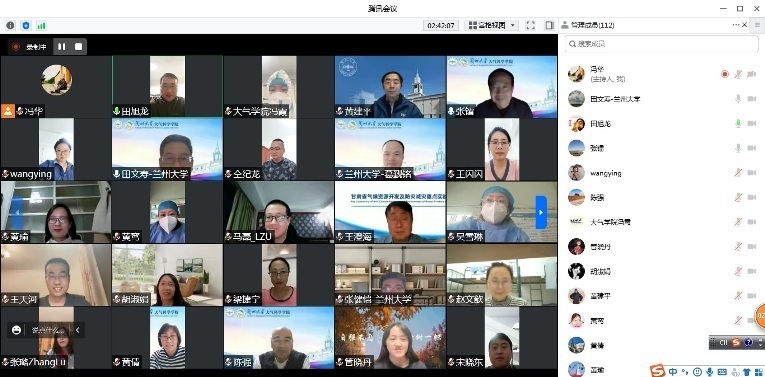Toggle 田旭龙's green microphone in member list
765x377 pixels.
[x=738, y=123]
